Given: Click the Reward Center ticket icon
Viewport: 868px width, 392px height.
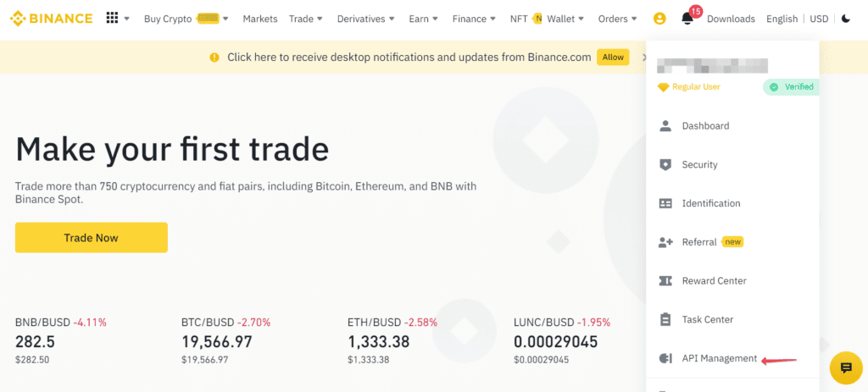Looking at the screenshot, I should pos(665,281).
